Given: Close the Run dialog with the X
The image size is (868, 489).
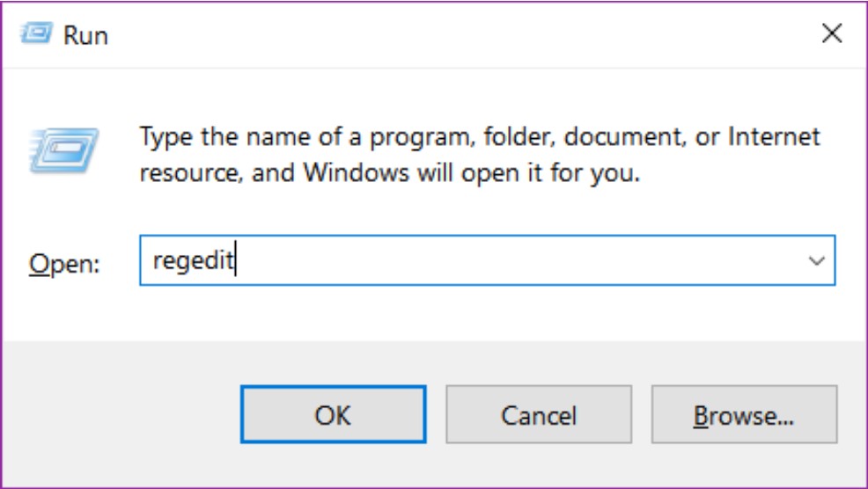Looking at the screenshot, I should point(831,34).
